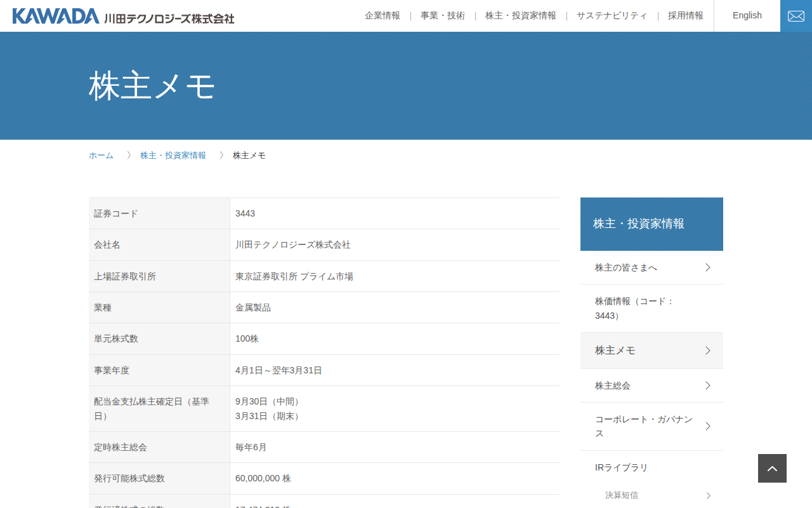Open 企業情報 in top navigation
812x508 pixels.
(x=383, y=16)
